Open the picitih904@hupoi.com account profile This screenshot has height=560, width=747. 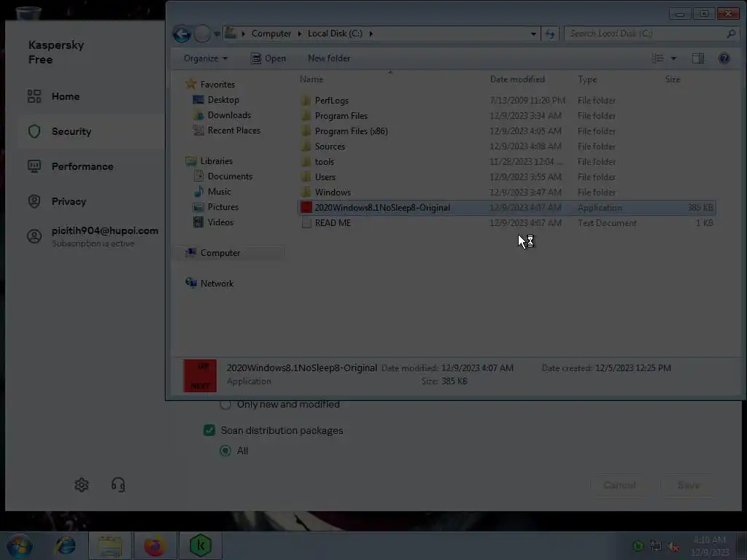coord(105,230)
